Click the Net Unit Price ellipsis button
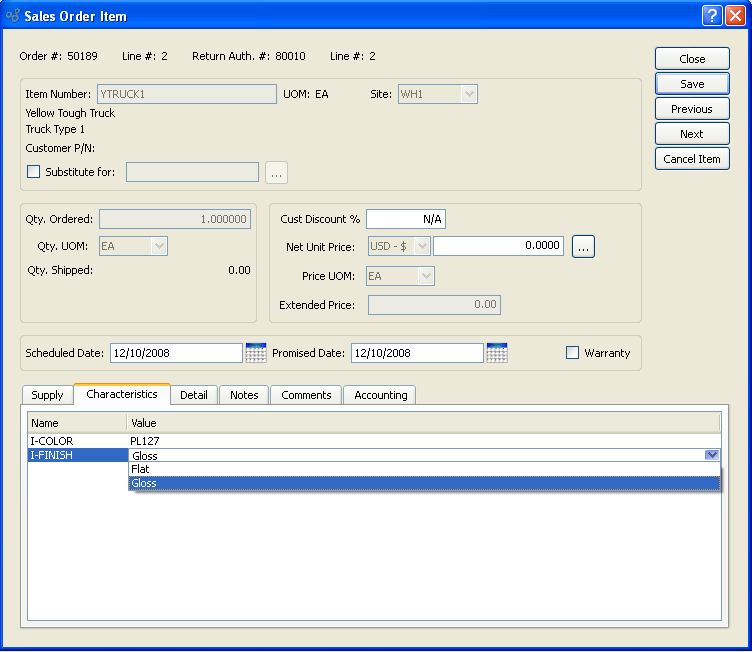 point(583,246)
